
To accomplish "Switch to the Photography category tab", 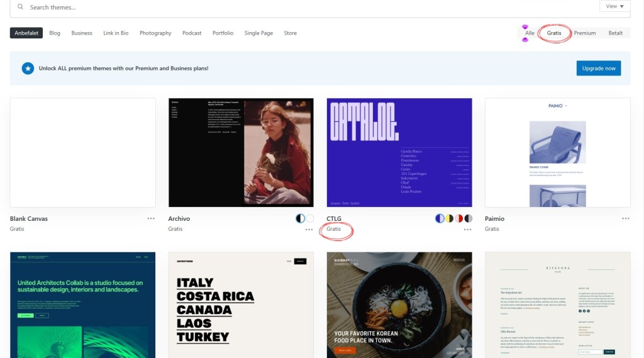I will pos(155,33).
